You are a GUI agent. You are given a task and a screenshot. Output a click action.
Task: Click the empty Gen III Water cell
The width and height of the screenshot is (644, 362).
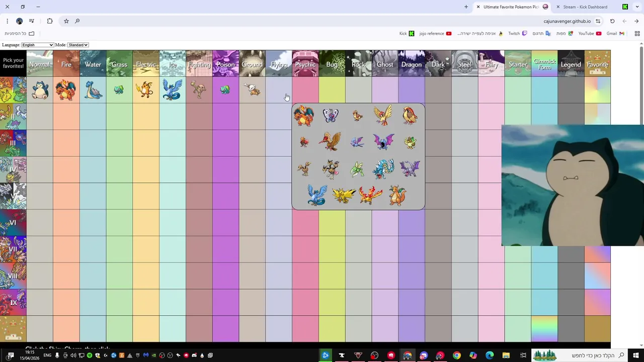[93, 143]
